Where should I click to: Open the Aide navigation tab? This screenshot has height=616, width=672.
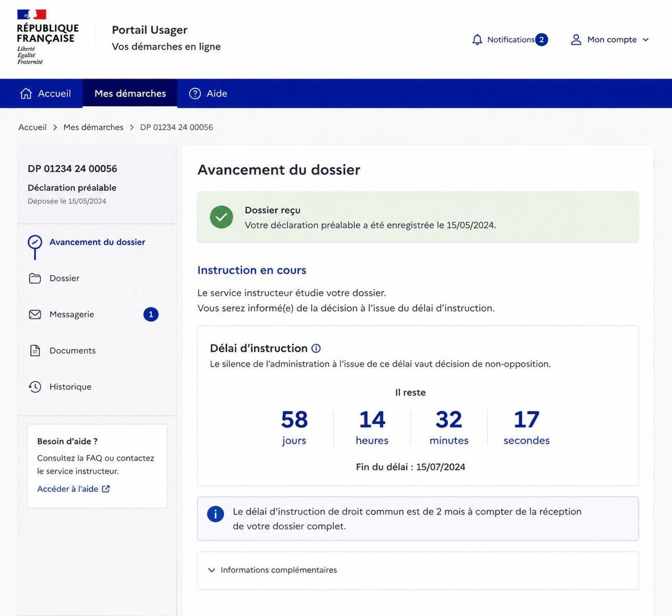pyautogui.click(x=208, y=93)
